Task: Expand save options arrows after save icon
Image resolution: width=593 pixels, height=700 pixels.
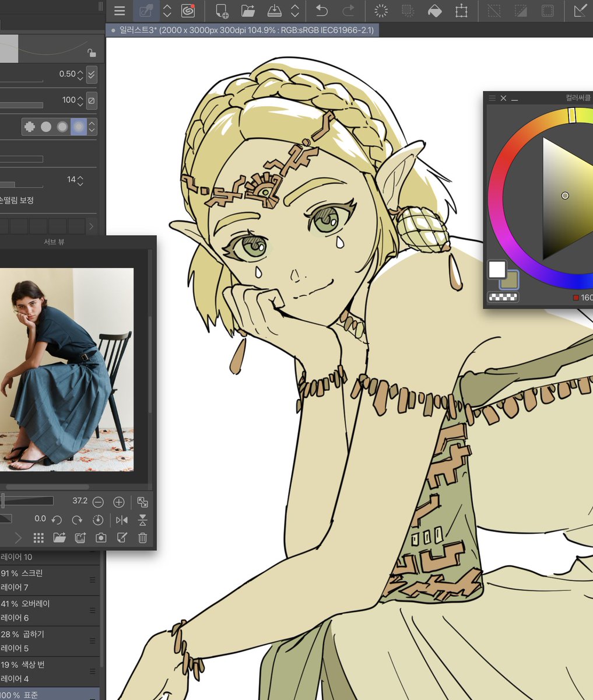Action: point(295,10)
